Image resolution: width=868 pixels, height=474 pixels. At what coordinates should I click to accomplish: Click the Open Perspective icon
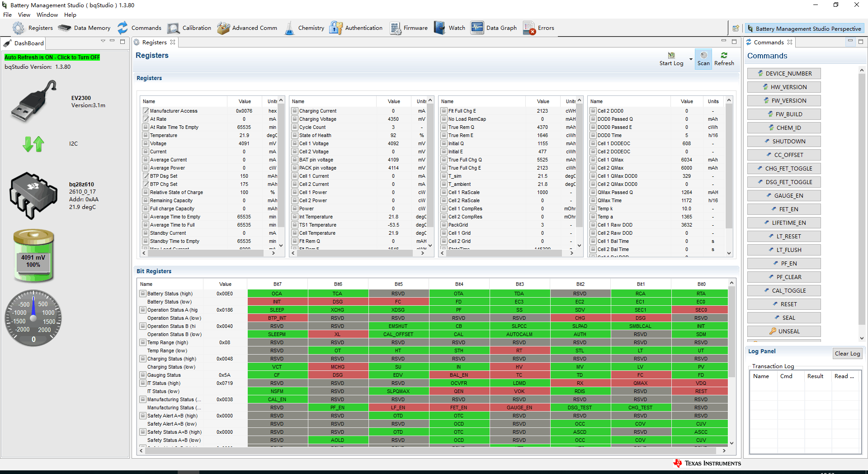736,28
